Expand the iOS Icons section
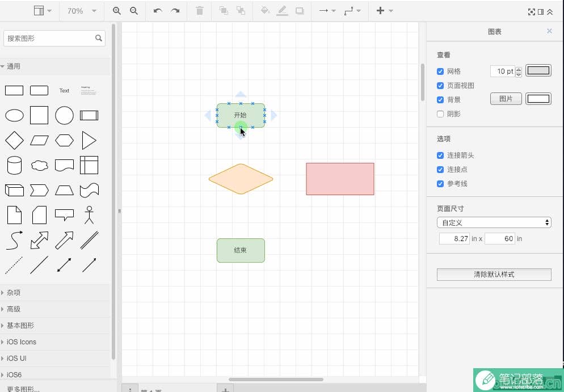 point(55,342)
